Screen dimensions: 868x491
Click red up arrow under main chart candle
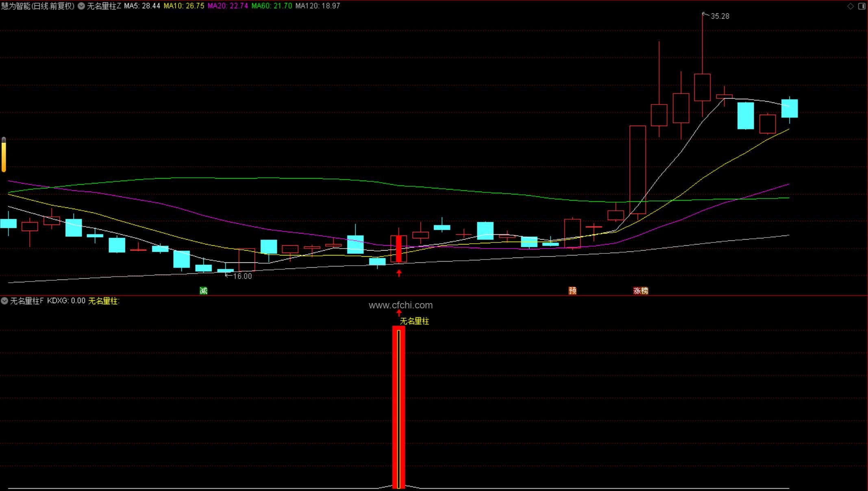(399, 273)
